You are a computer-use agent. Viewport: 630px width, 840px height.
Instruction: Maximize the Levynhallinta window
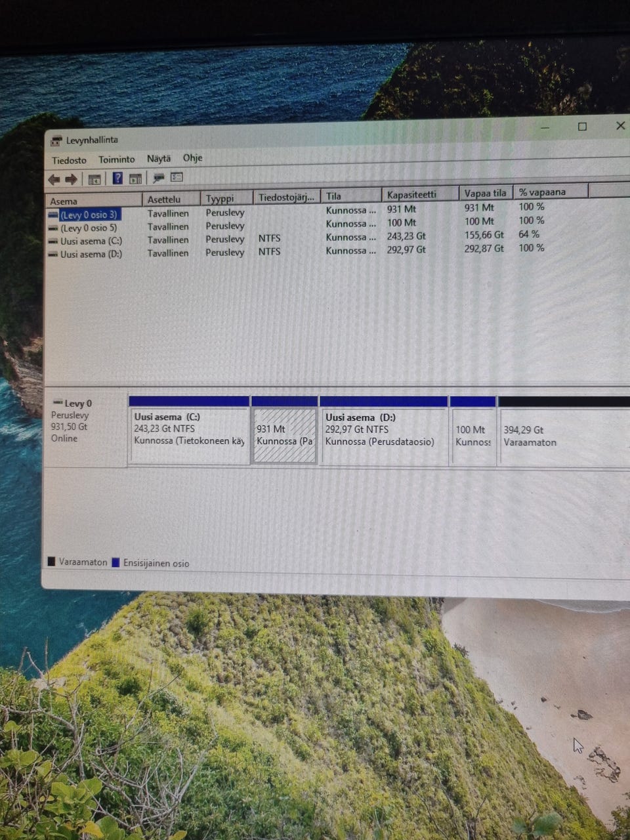coord(582,127)
